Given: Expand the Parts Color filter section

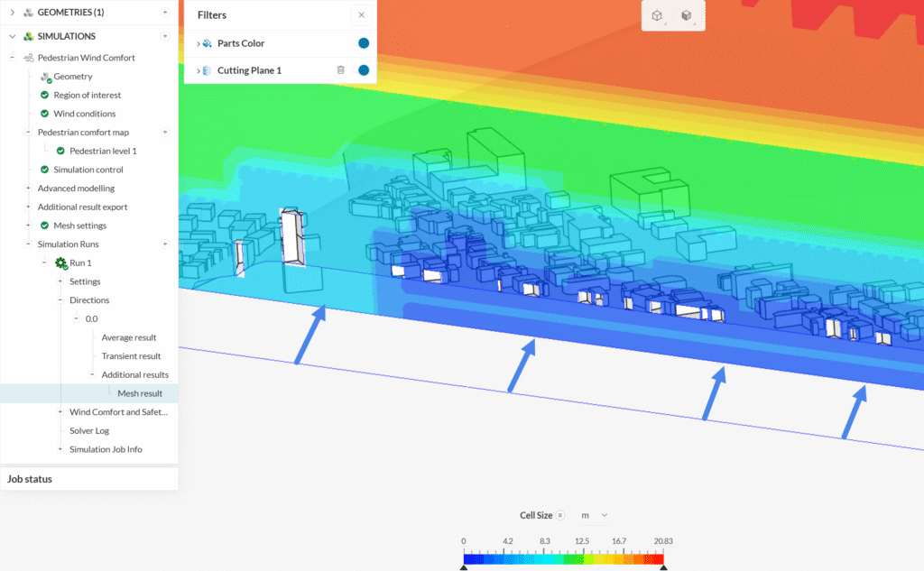Looking at the screenshot, I should point(198,43).
